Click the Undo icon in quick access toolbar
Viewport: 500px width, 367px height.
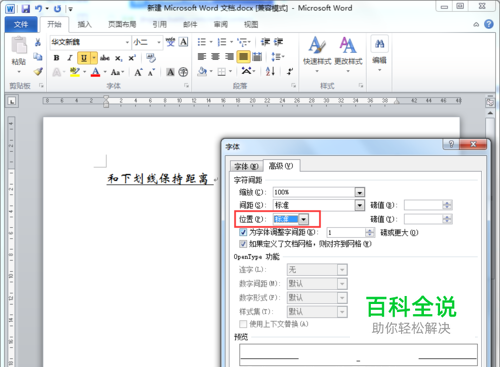38,9
